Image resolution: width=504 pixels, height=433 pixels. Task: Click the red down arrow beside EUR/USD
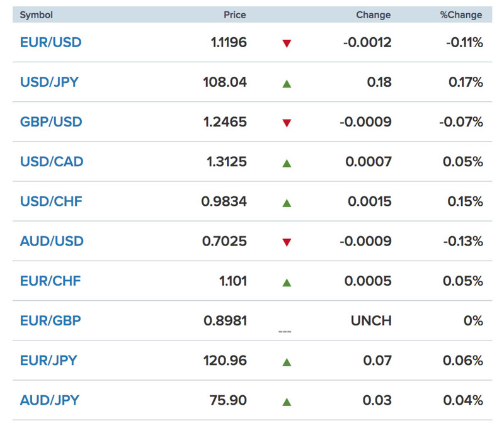pyautogui.click(x=287, y=43)
